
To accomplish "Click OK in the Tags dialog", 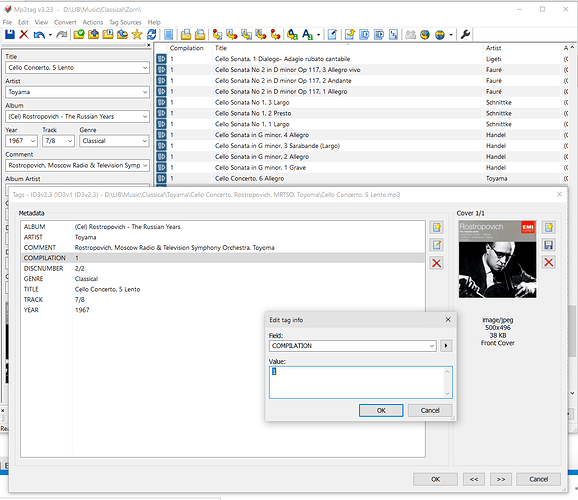I will pos(435,479).
